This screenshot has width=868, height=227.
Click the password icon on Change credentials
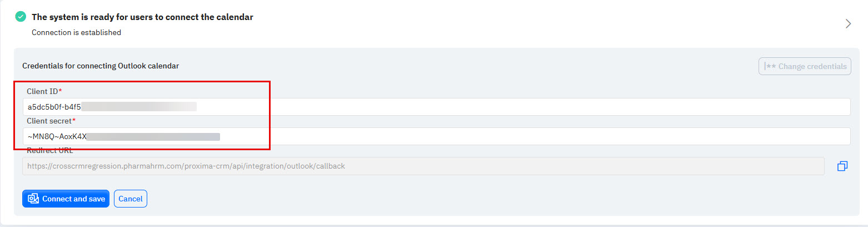pos(770,66)
